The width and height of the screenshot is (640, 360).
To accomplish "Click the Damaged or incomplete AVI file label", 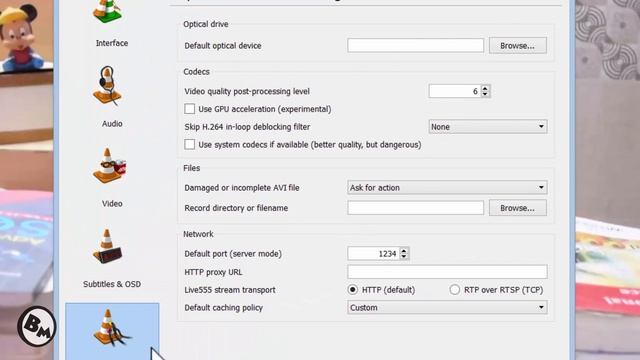I will 242,187.
